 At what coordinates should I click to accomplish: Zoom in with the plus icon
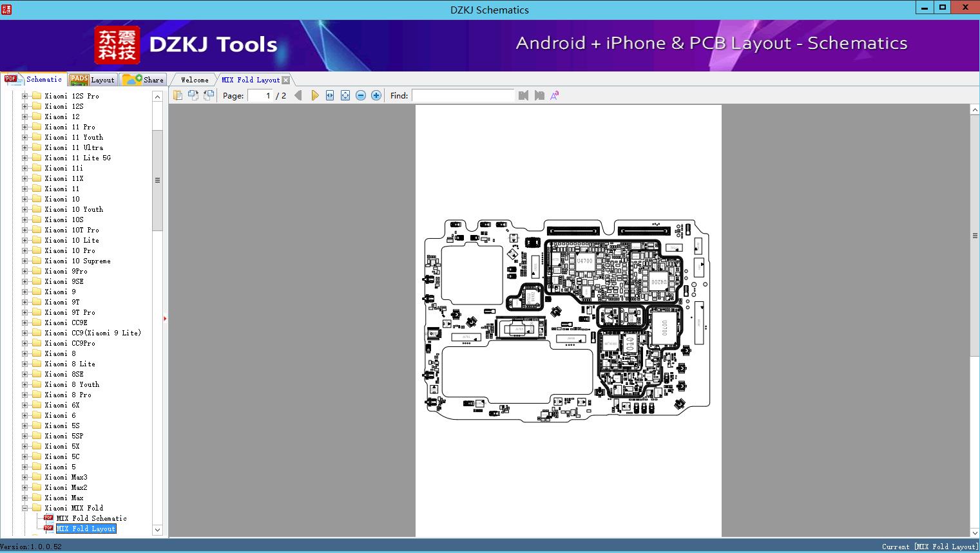[x=376, y=95]
